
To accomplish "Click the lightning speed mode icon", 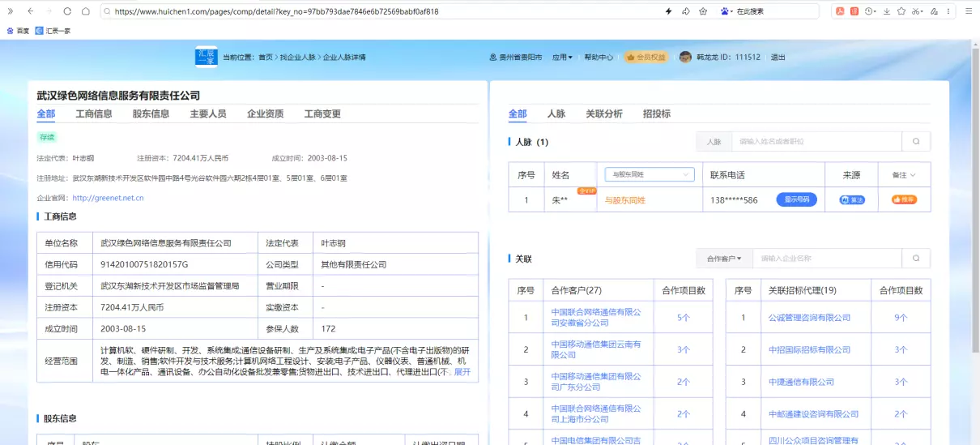I will click(668, 11).
